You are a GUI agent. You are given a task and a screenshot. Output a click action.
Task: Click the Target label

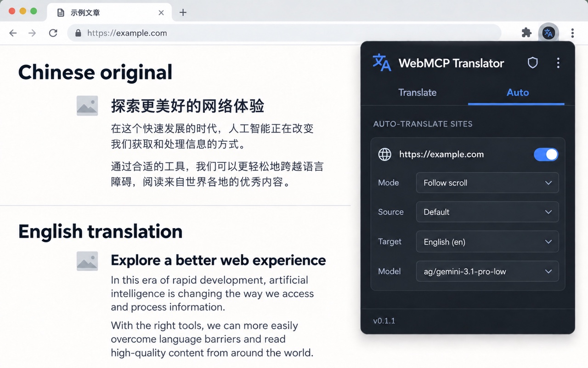coord(390,241)
